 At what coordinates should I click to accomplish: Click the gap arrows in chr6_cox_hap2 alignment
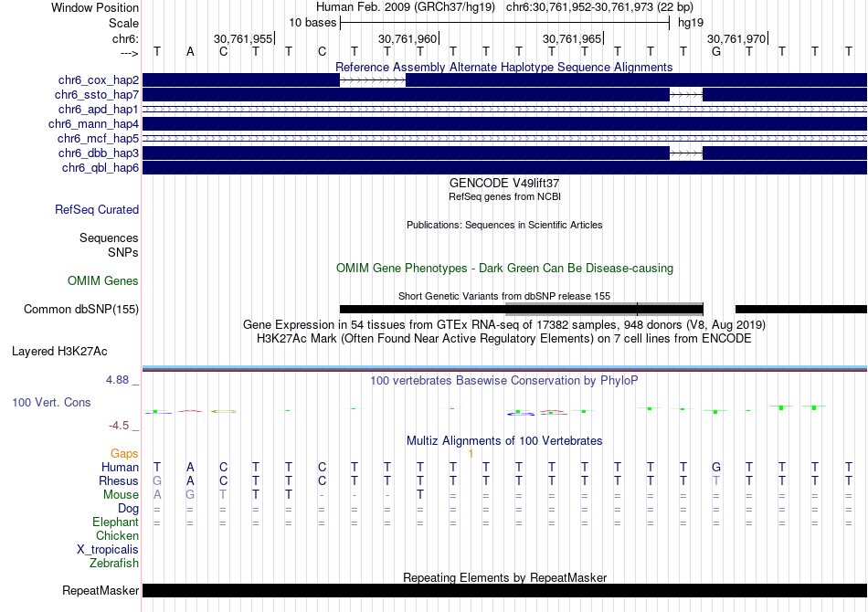pos(373,80)
